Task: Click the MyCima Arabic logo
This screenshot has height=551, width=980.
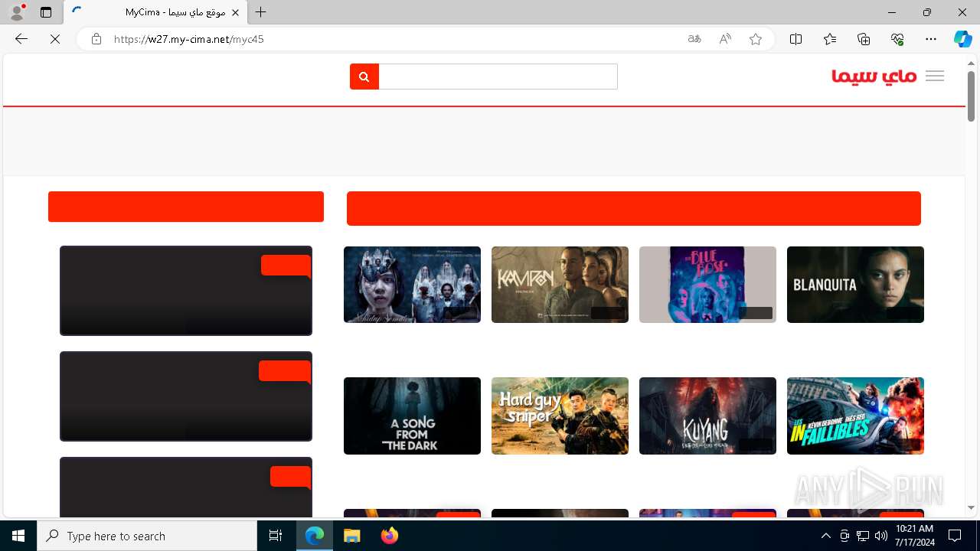Action: click(x=874, y=76)
